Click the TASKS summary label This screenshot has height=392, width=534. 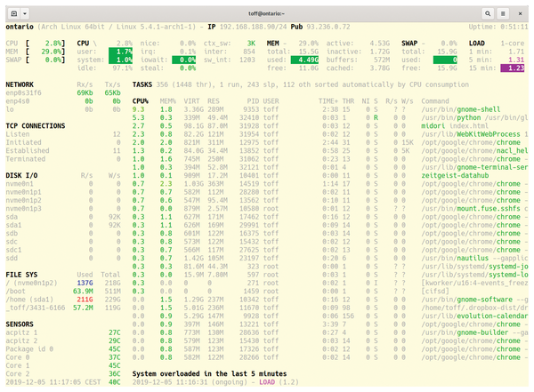coord(142,84)
